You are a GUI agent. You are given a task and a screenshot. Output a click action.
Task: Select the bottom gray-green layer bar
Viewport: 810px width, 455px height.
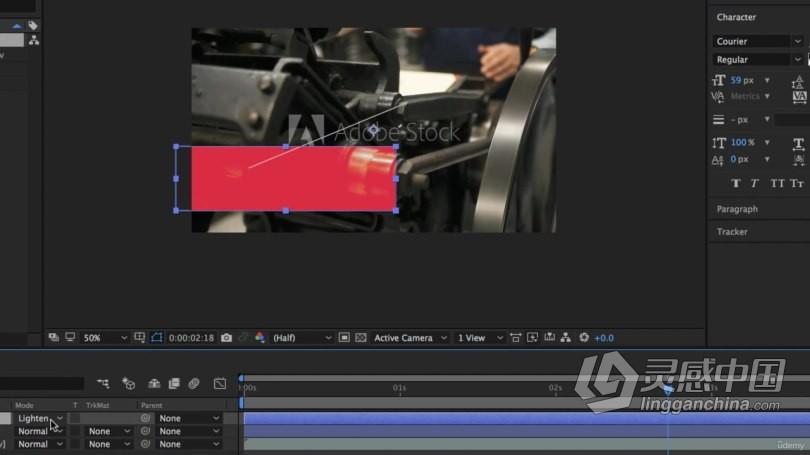coord(526,444)
